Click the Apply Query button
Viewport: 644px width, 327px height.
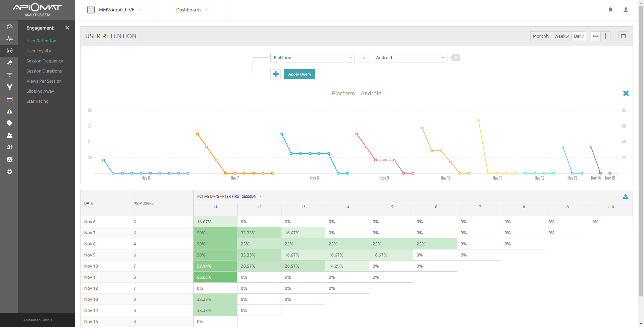299,74
